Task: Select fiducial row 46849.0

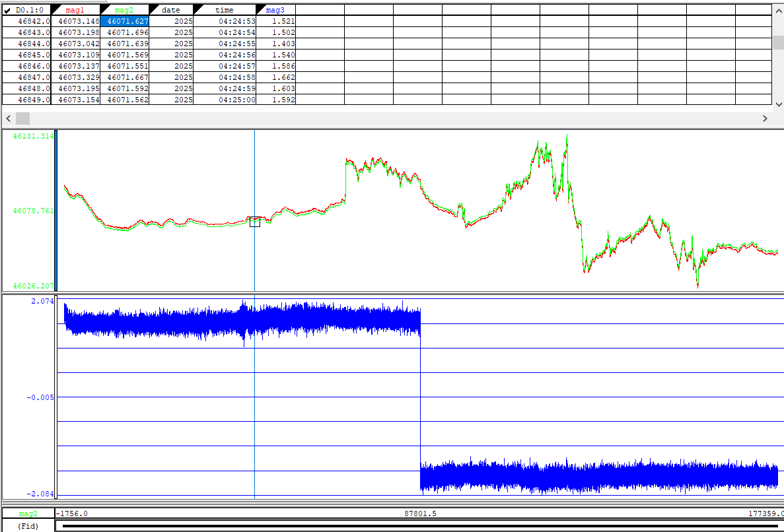Action: point(26,100)
